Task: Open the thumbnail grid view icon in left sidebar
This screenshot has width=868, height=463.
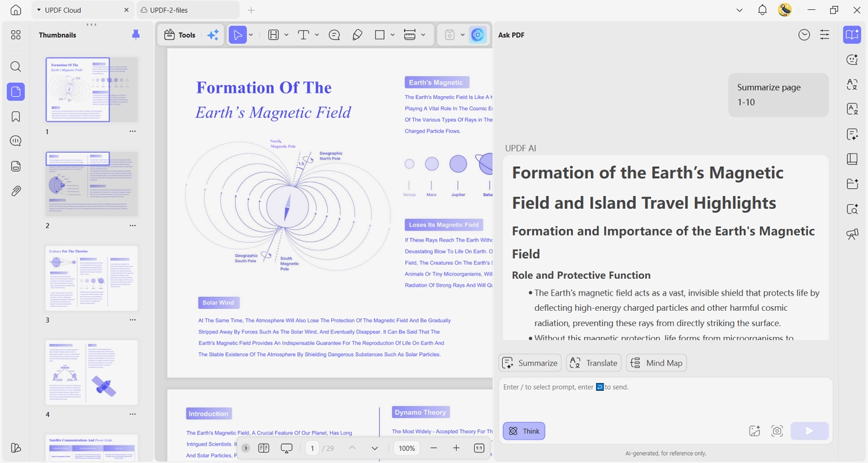Action: point(15,35)
